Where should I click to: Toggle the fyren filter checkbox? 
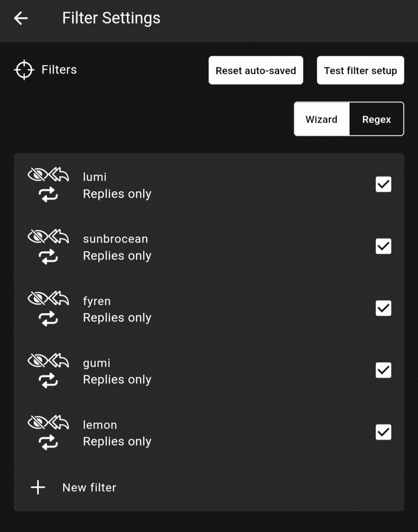383,308
